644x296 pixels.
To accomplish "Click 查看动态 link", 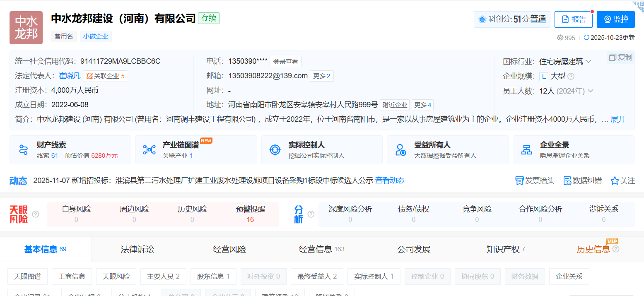I will tap(390, 180).
